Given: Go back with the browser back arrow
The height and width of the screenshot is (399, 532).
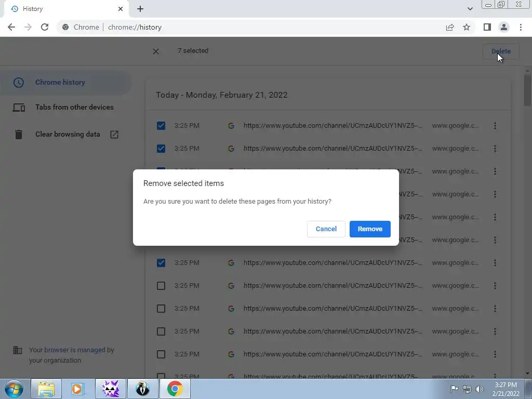Looking at the screenshot, I should click(11, 27).
